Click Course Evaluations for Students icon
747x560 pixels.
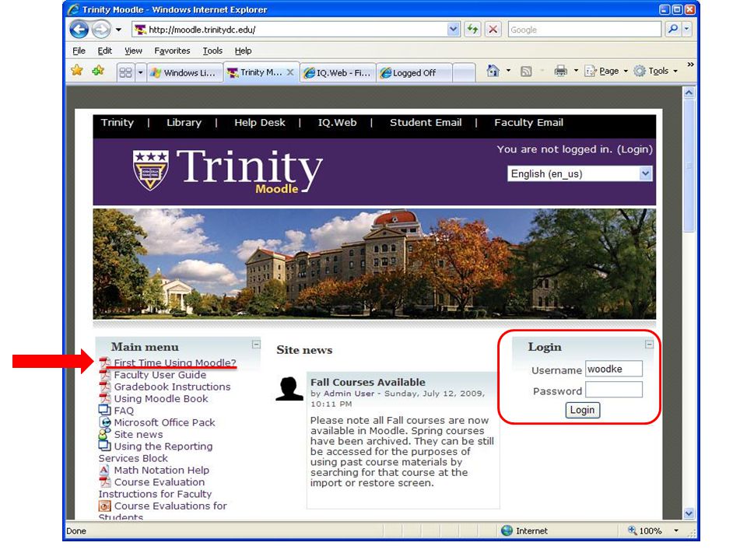tap(104, 506)
